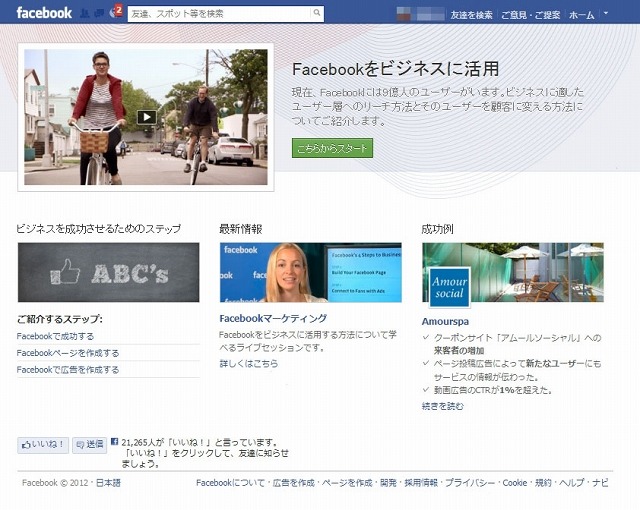Viewport: 640px width, 510px height.
Task: Open link Facebookで成功する
Action: pos(55,336)
